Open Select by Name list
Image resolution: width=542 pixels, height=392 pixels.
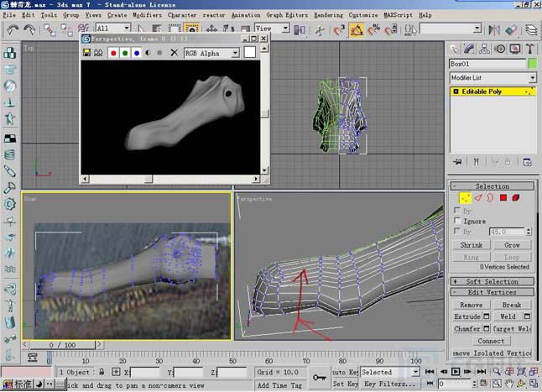(x=157, y=29)
